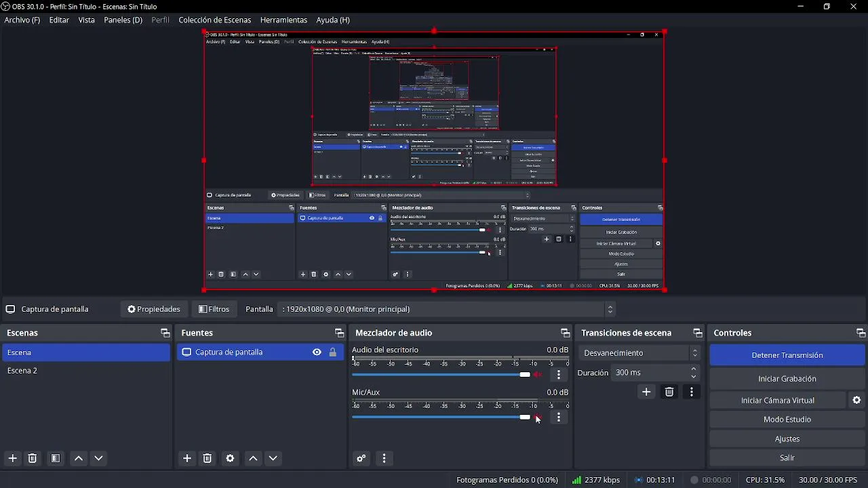Click the 00:00:00 recording timer
Image resolution: width=868 pixels, height=488 pixels.
click(x=710, y=480)
